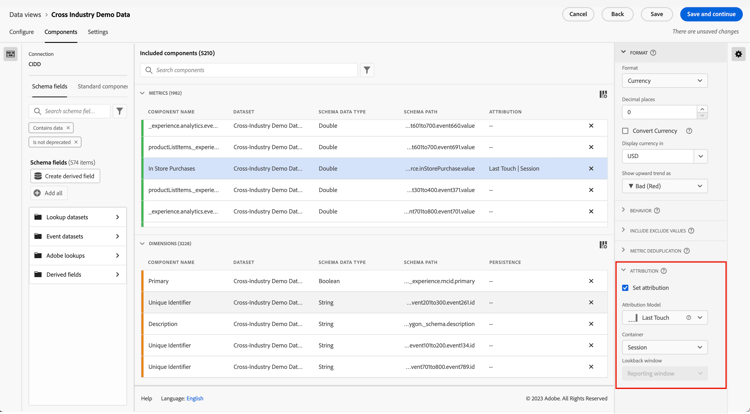Toggle the left panel icon
Viewport: 750px width, 414px height.
click(11, 54)
